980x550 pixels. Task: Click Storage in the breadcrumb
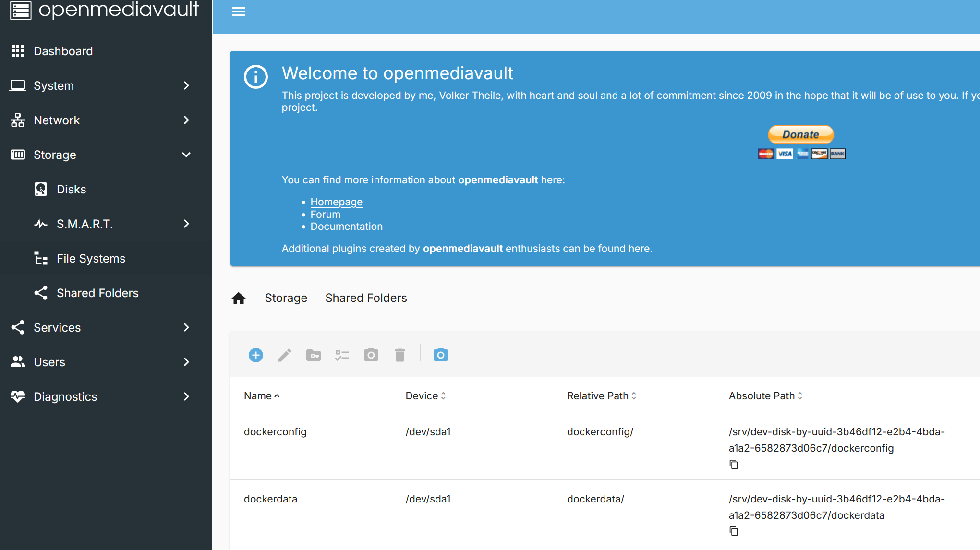(x=286, y=298)
